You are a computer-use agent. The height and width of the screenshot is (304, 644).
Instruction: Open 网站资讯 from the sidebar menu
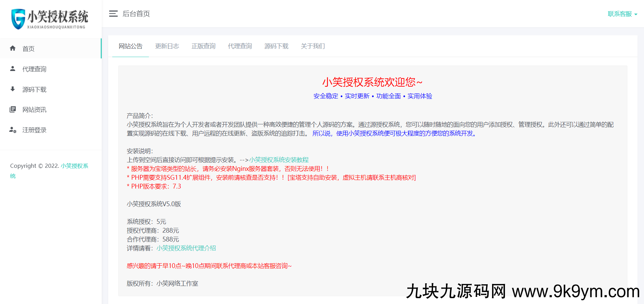tap(34, 110)
